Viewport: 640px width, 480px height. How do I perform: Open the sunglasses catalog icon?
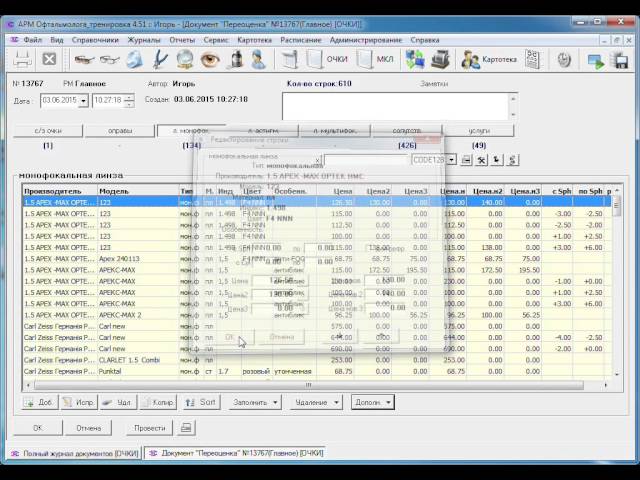tap(84, 60)
